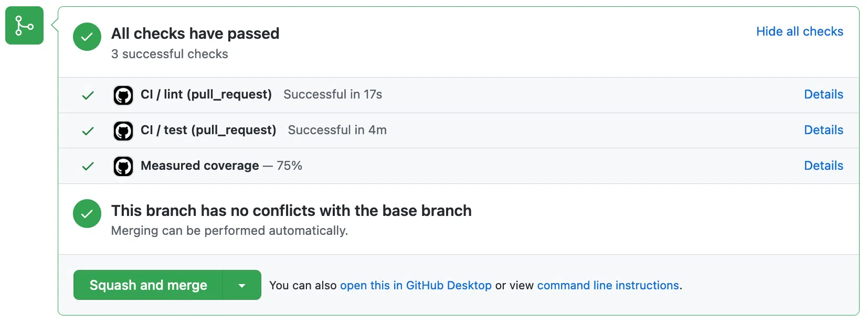Open the merge method dropdown arrow

[x=242, y=286]
